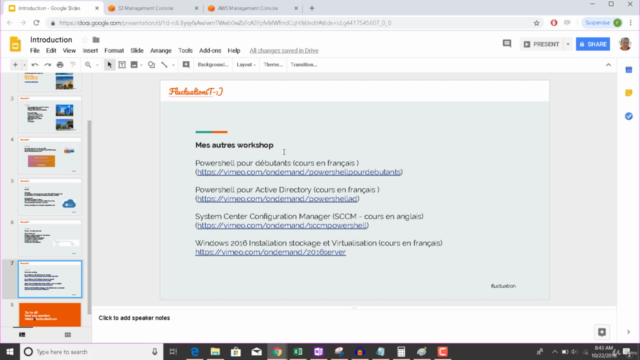
Task: Collapse the menus with the up chevron
Action: (608, 64)
